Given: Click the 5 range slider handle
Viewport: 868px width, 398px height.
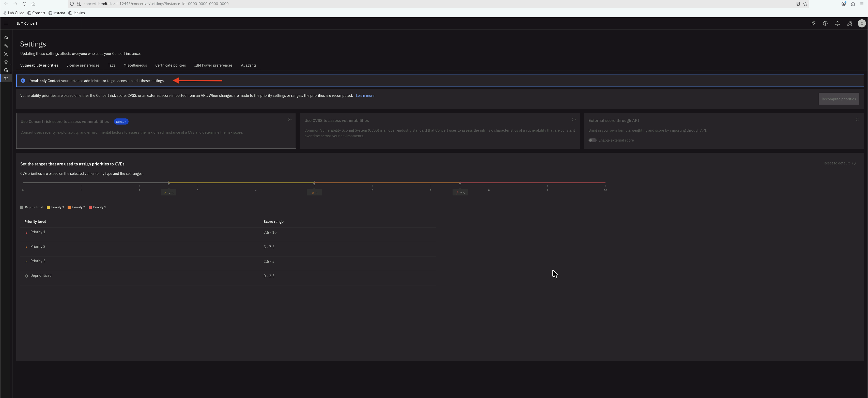Looking at the screenshot, I should click(314, 183).
